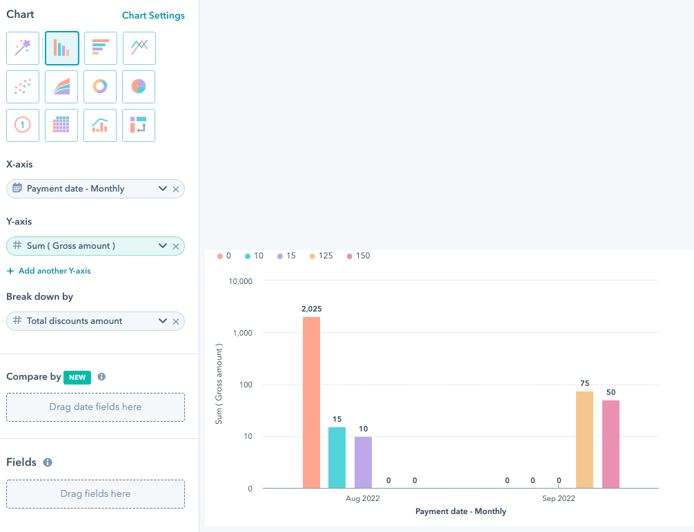Toggle the 0 series in the legend
The width and height of the screenshot is (694, 532).
click(224, 256)
